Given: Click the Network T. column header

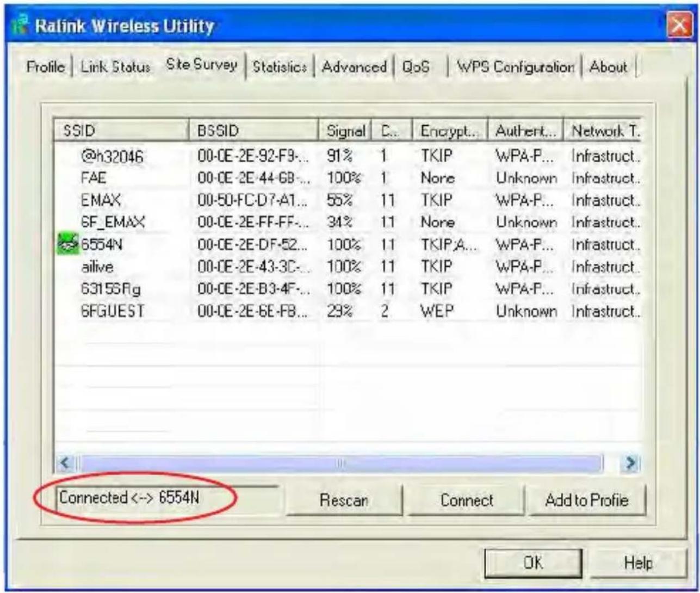Looking at the screenshot, I should [602, 131].
